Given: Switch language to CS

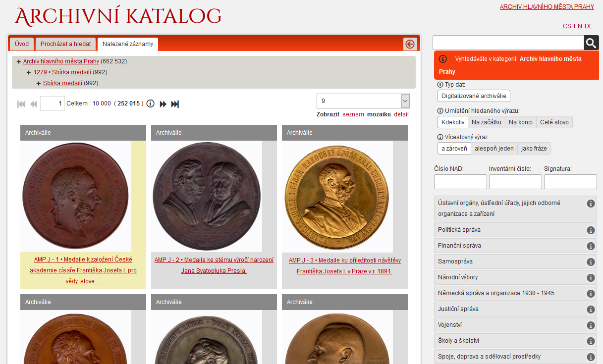Looking at the screenshot, I should pyautogui.click(x=567, y=26).
